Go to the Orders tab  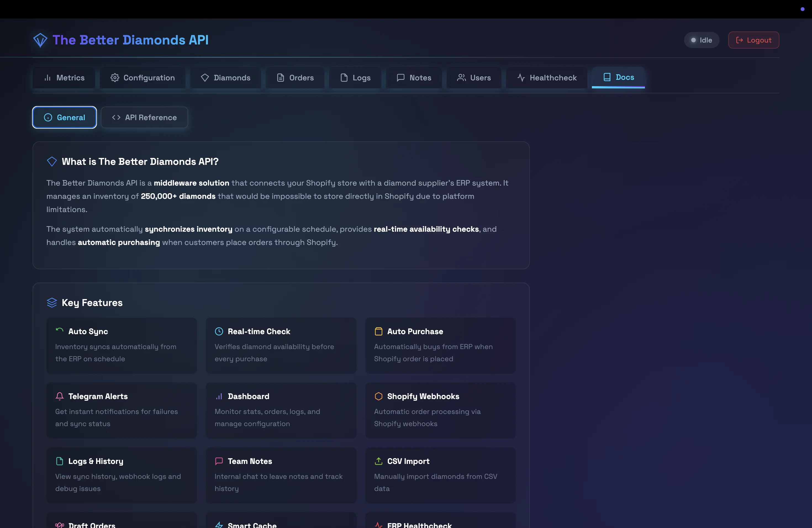pos(295,78)
